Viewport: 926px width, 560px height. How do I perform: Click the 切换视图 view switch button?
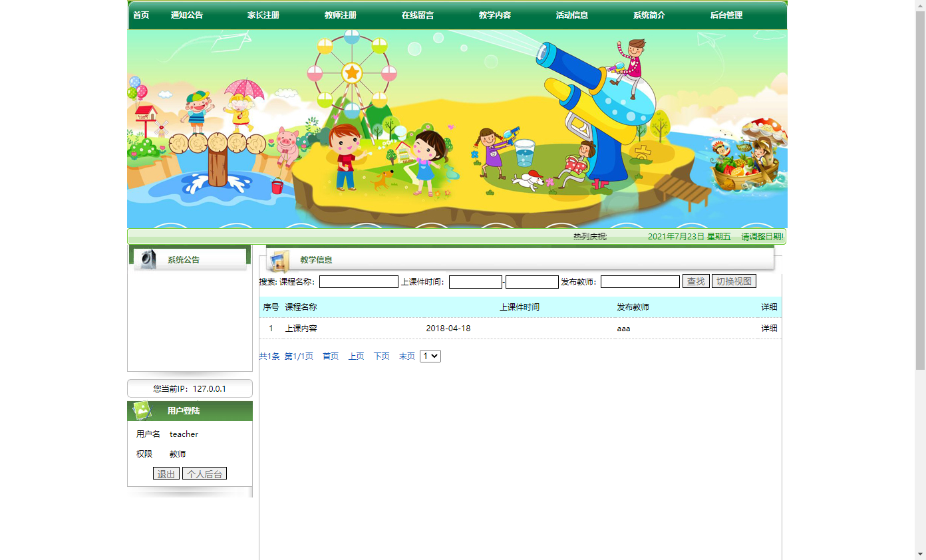point(734,281)
